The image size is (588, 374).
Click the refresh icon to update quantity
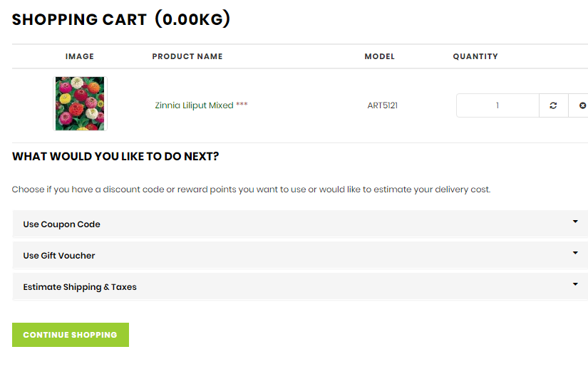click(553, 105)
